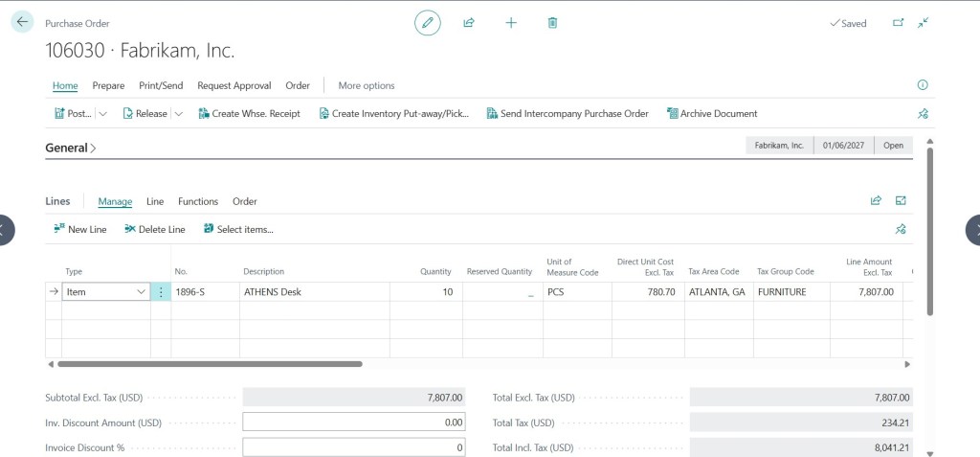This screenshot has height=457, width=980.
Task: Delete the order with trash icon
Action: [x=552, y=23]
